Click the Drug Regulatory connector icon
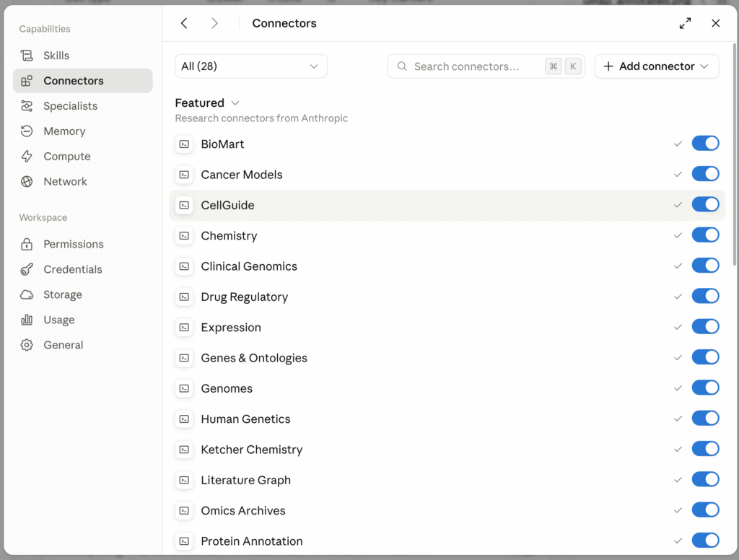This screenshot has height=560, width=739. (184, 297)
